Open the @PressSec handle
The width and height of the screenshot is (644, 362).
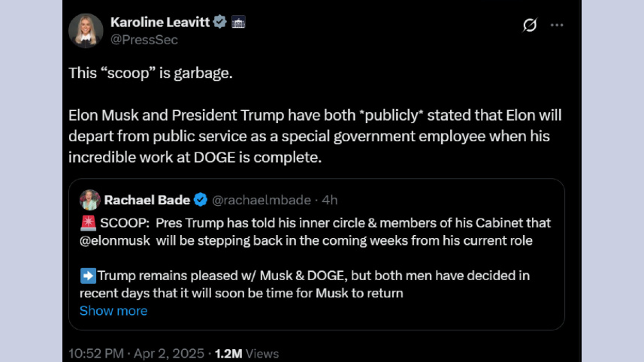[144, 40]
